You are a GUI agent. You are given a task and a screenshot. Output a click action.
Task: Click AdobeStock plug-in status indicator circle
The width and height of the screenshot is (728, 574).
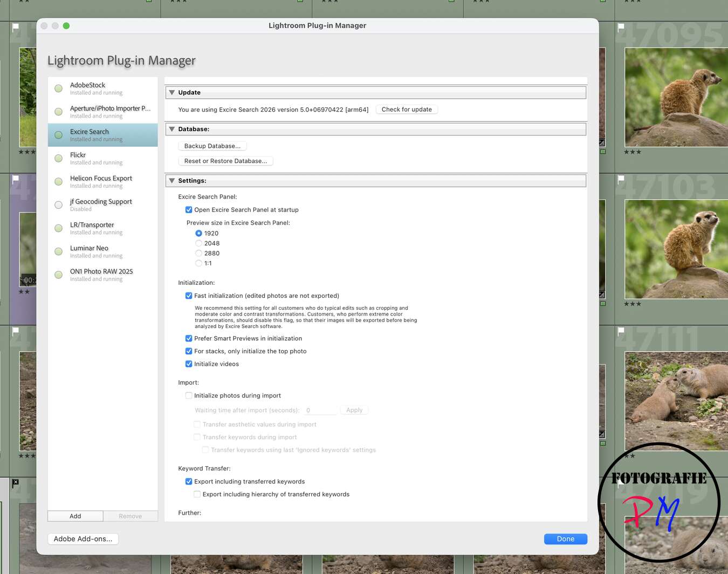point(59,88)
